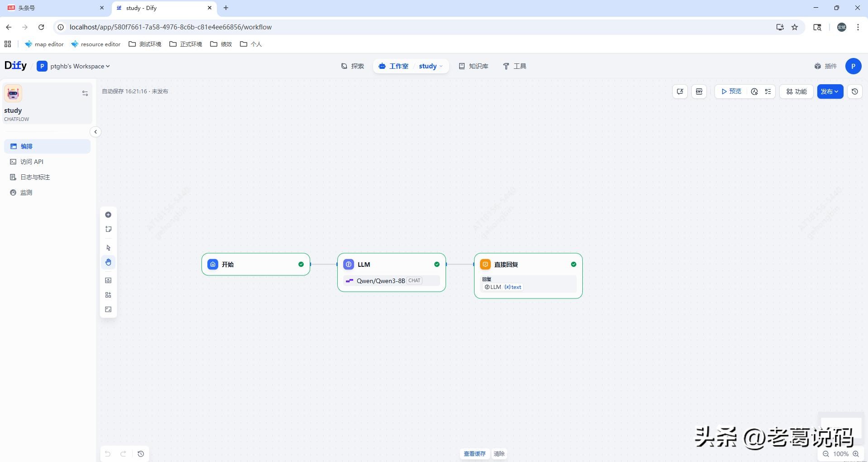
Task: Open the workflow checklist icon
Action: (768, 91)
